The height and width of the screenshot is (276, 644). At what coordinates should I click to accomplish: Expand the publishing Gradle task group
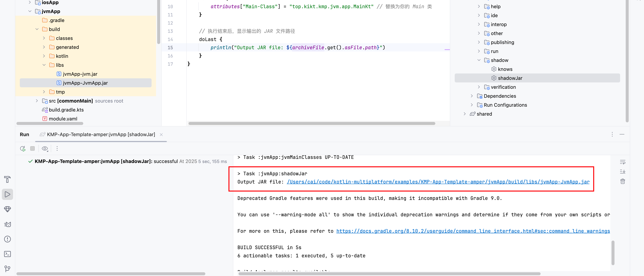click(479, 42)
